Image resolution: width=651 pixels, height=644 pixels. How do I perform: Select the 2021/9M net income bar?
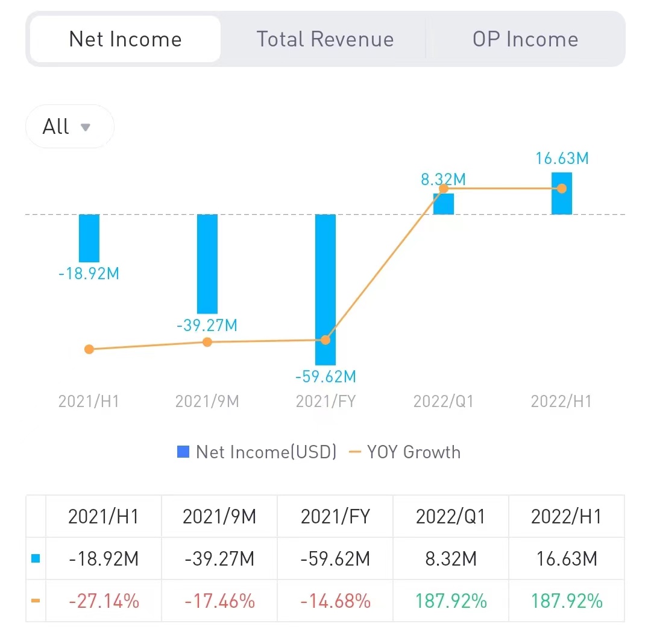pos(207,264)
